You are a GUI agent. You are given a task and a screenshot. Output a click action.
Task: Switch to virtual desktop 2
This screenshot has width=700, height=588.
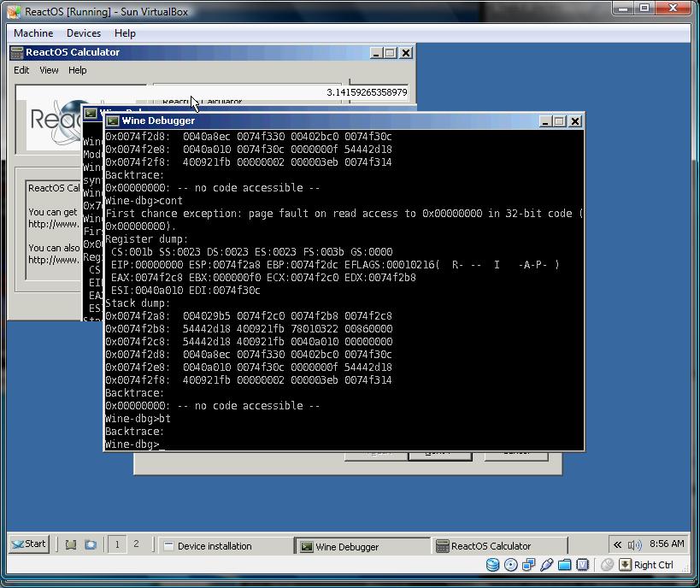click(136, 544)
